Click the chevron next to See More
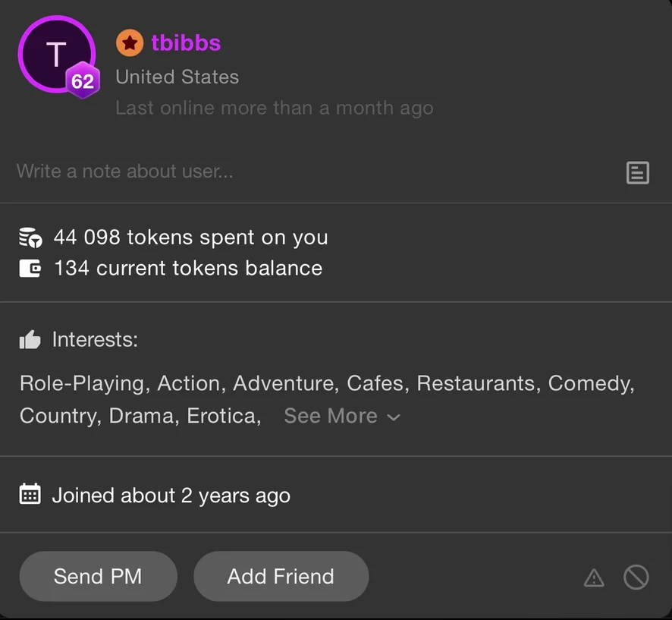 click(x=394, y=417)
